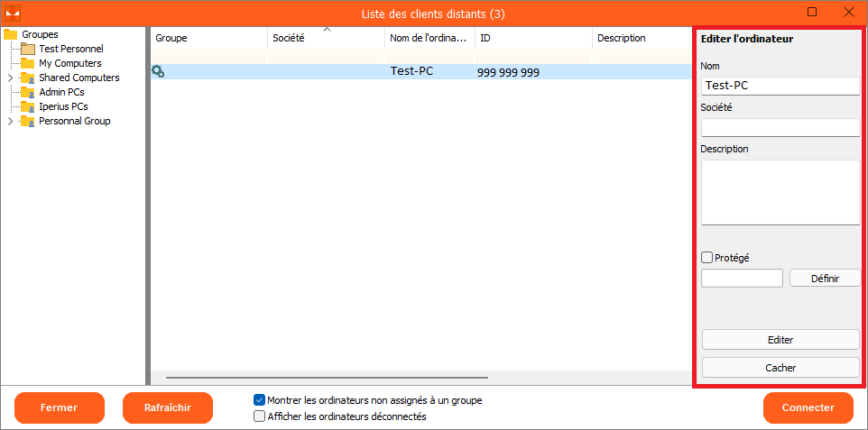Click the Iperius PCs folder icon
The height and width of the screenshot is (430, 868).
click(x=28, y=106)
